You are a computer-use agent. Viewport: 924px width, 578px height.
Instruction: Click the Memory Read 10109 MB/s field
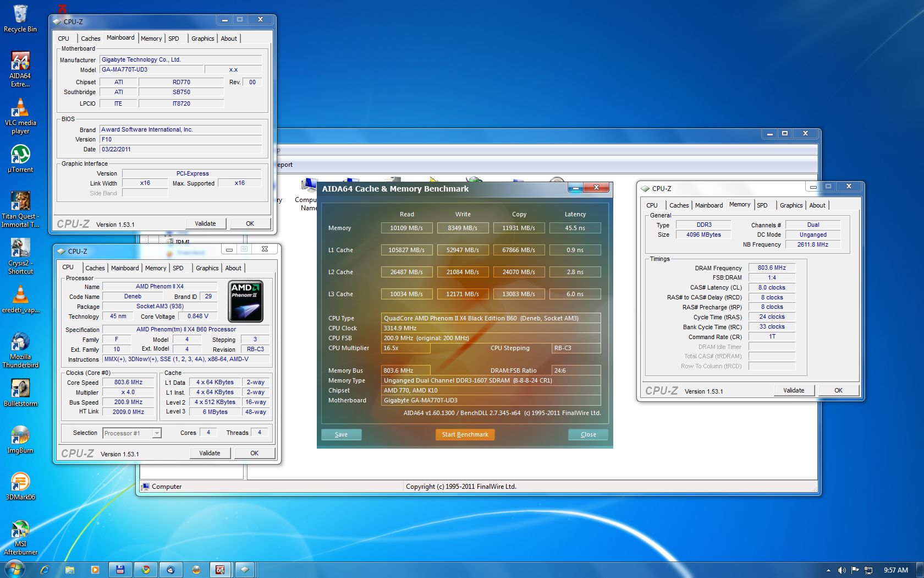pos(406,228)
